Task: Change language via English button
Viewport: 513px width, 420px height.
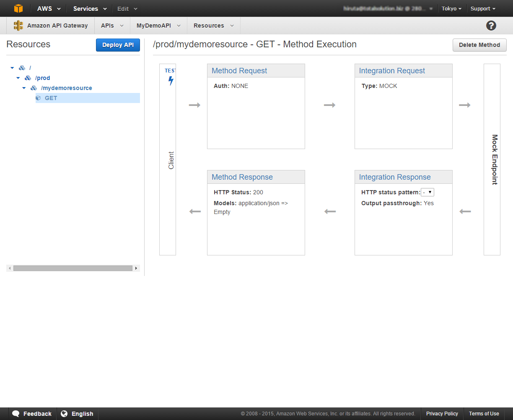Action: click(78, 414)
